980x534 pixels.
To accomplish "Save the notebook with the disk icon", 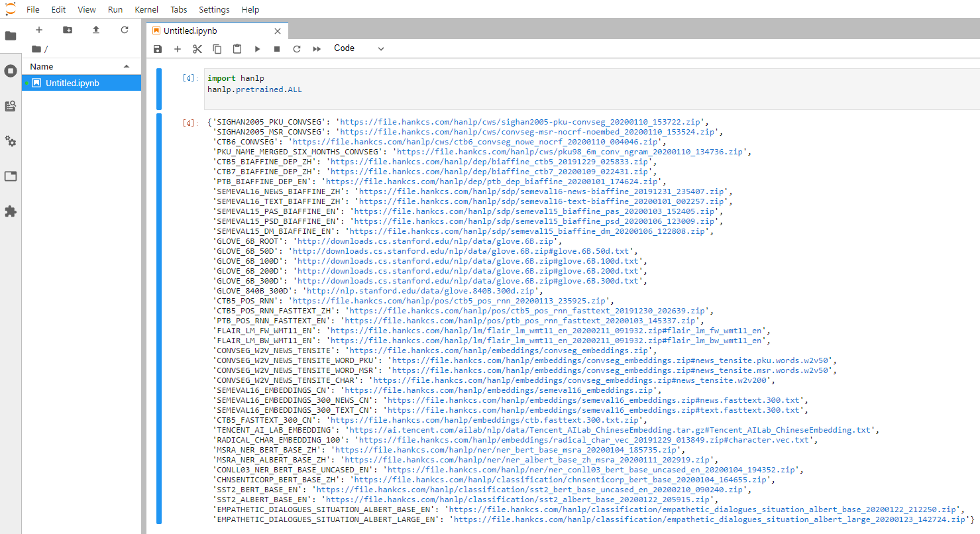I will tap(158, 49).
